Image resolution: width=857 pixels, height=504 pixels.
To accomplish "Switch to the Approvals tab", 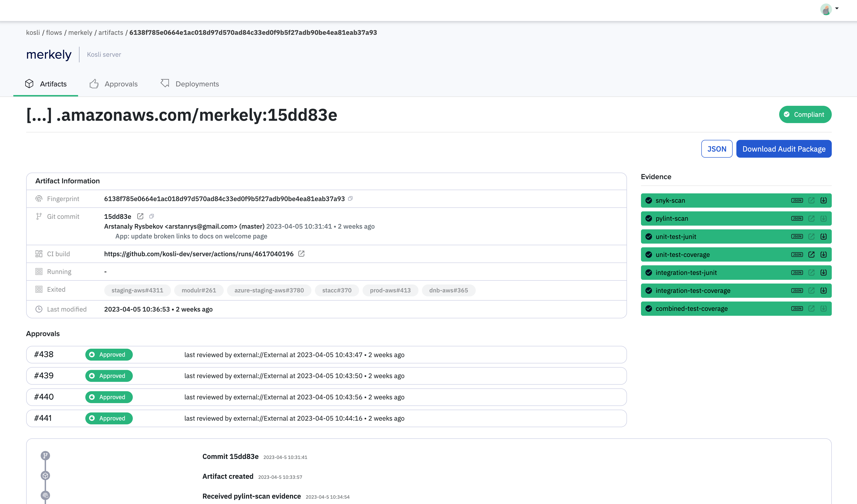I will pos(114,84).
